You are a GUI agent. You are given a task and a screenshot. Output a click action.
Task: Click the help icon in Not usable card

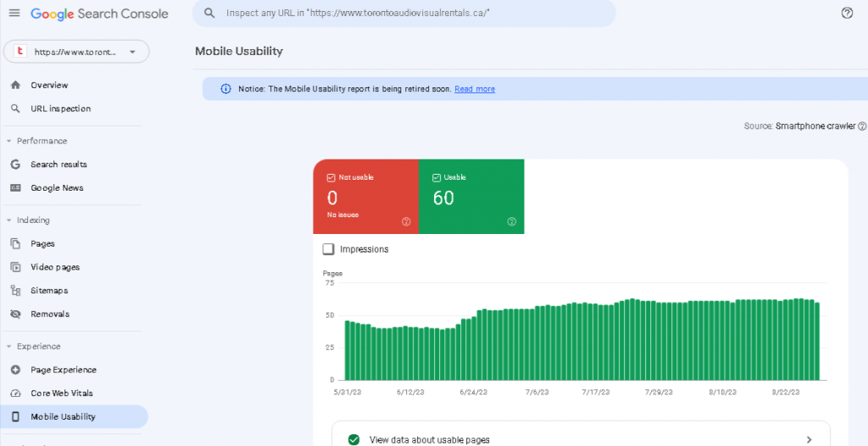pyautogui.click(x=406, y=221)
